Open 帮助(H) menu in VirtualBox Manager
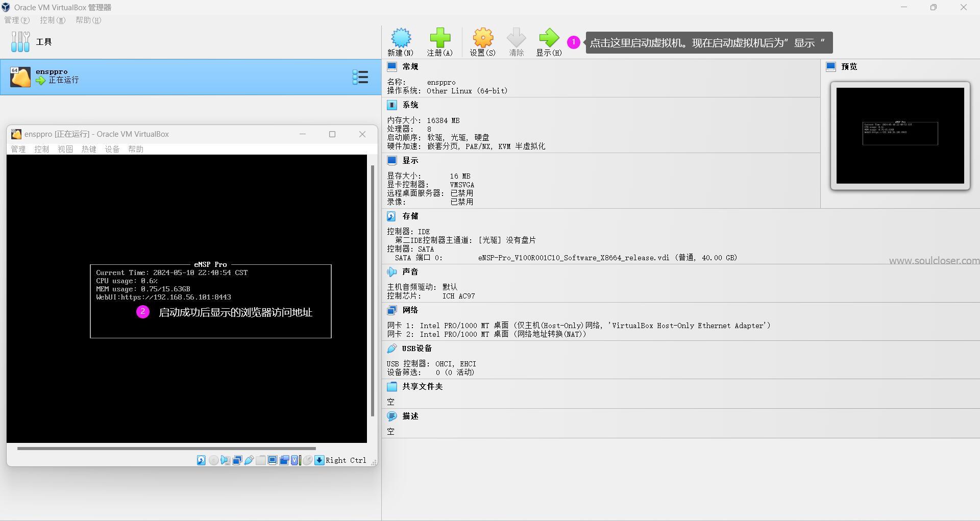 88,20
